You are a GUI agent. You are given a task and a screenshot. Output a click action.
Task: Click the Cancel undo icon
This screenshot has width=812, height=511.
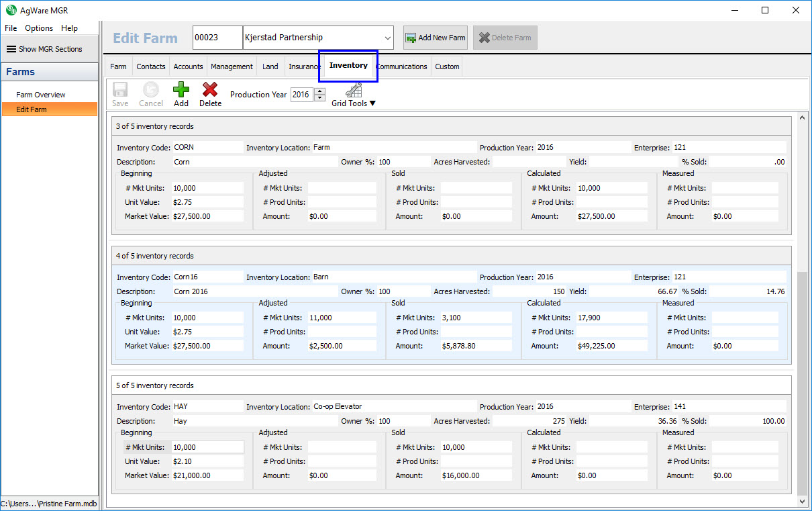point(151,90)
